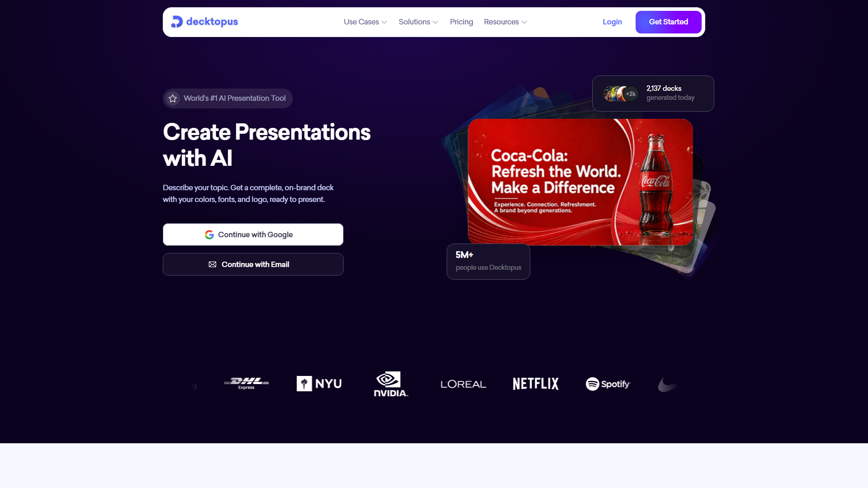Click the L'Oreal logo
The image size is (868, 488).
(463, 384)
